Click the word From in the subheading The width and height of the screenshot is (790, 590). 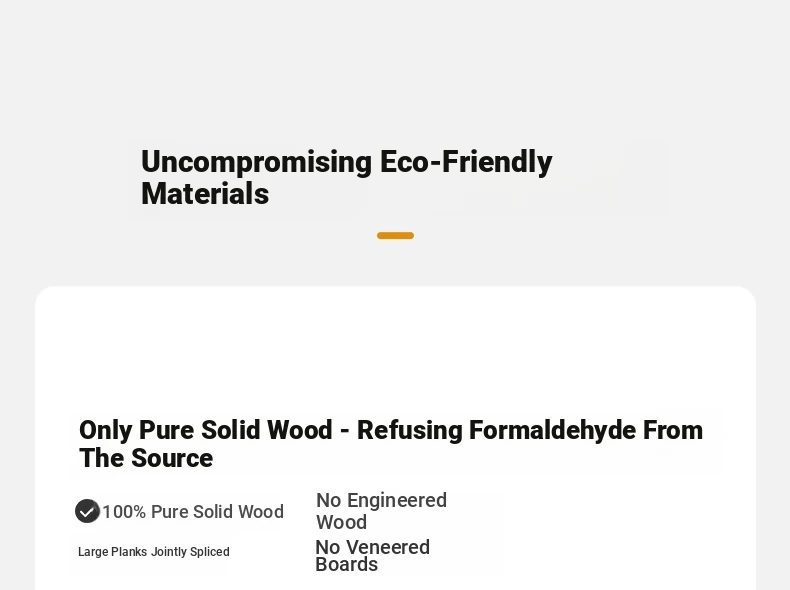pyautogui.click(x=673, y=431)
